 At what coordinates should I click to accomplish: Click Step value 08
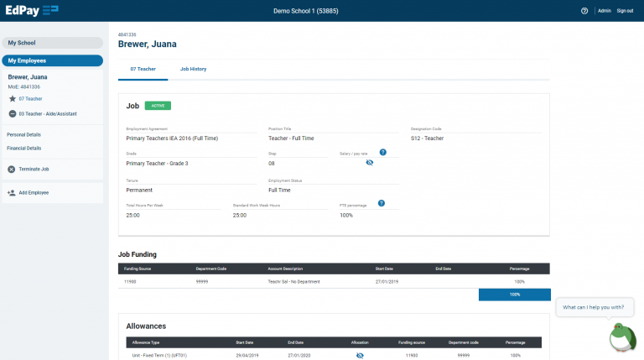click(272, 164)
